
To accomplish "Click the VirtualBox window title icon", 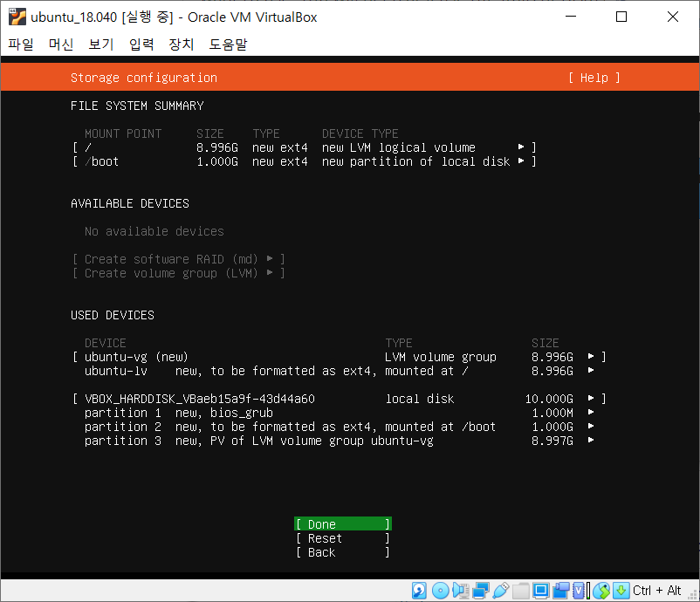I will coord(17,17).
